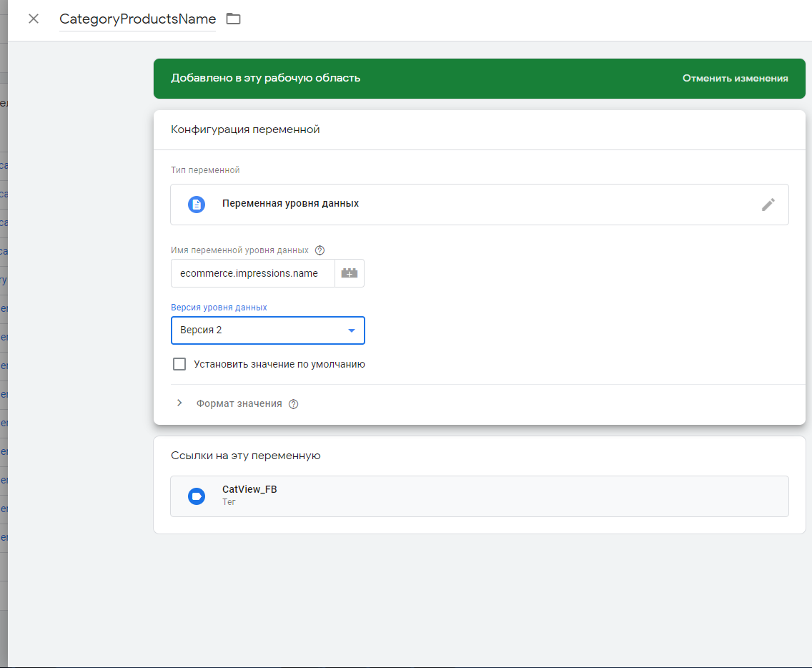
Task: Click the pencil icon to edit variable type
Action: tap(768, 204)
